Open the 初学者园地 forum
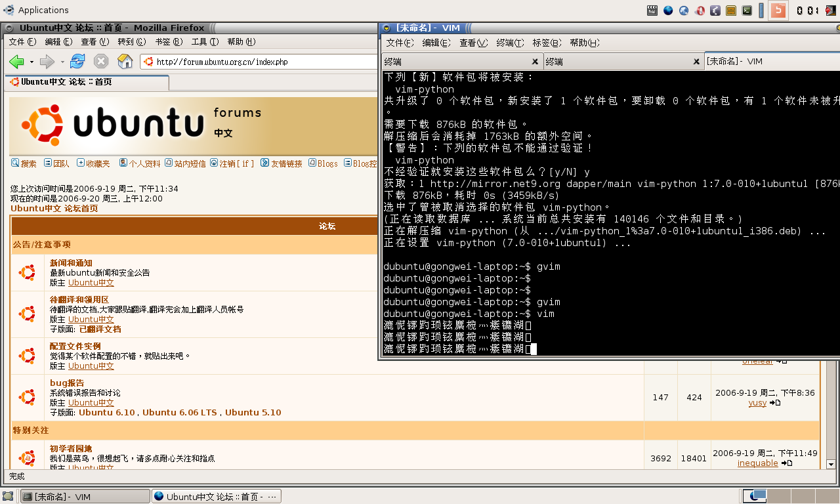The width and height of the screenshot is (840, 504). point(71,448)
